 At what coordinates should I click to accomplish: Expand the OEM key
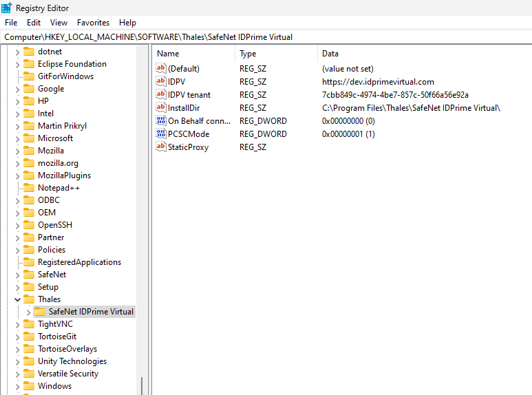click(x=17, y=213)
